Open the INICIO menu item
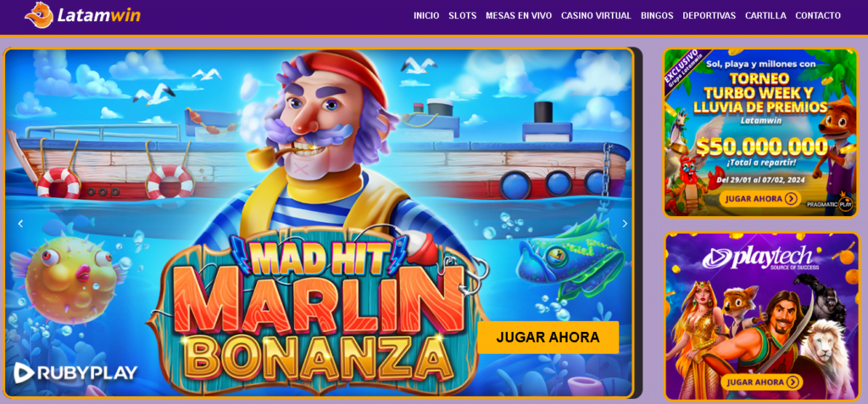The image size is (868, 404). point(426,15)
